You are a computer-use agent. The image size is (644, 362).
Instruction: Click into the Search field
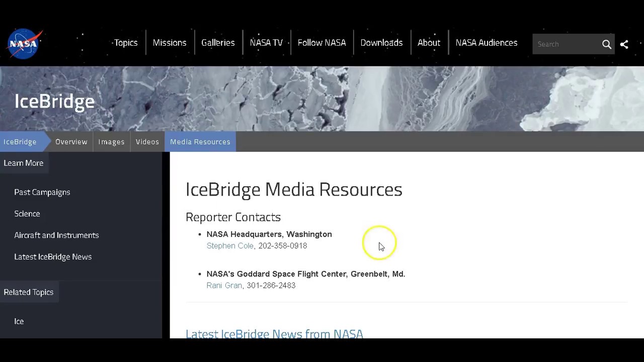coord(566,44)
